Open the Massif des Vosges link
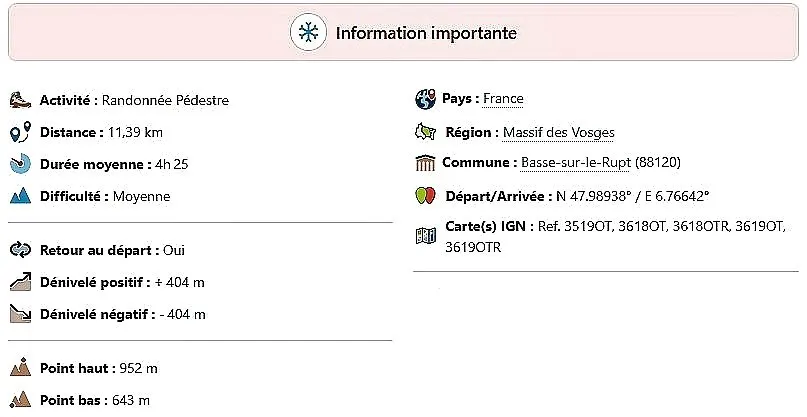Viewport: 807px width, 417px height. 559,132
